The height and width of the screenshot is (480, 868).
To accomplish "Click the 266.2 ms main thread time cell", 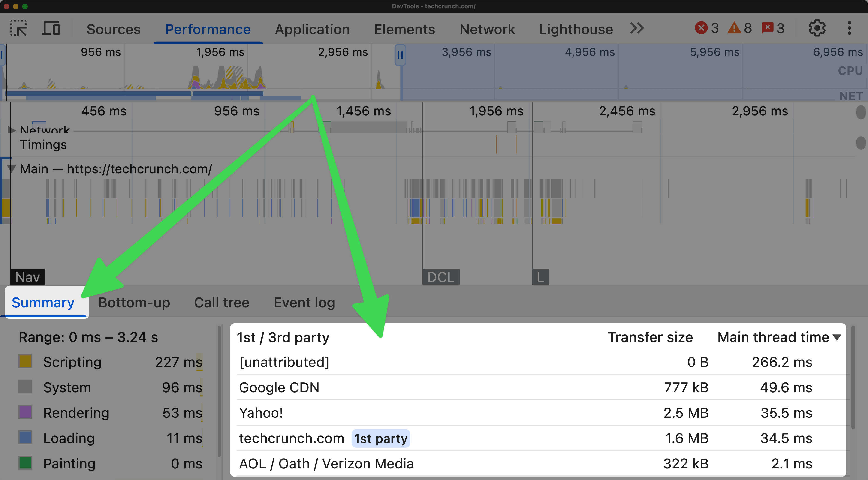I will click(782, 362).
